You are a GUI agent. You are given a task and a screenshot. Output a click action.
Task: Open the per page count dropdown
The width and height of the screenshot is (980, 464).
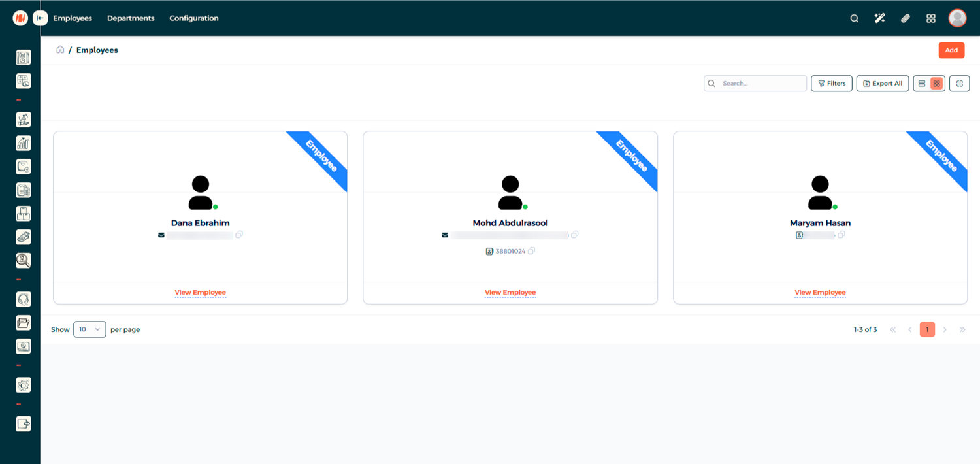(90, 329)
